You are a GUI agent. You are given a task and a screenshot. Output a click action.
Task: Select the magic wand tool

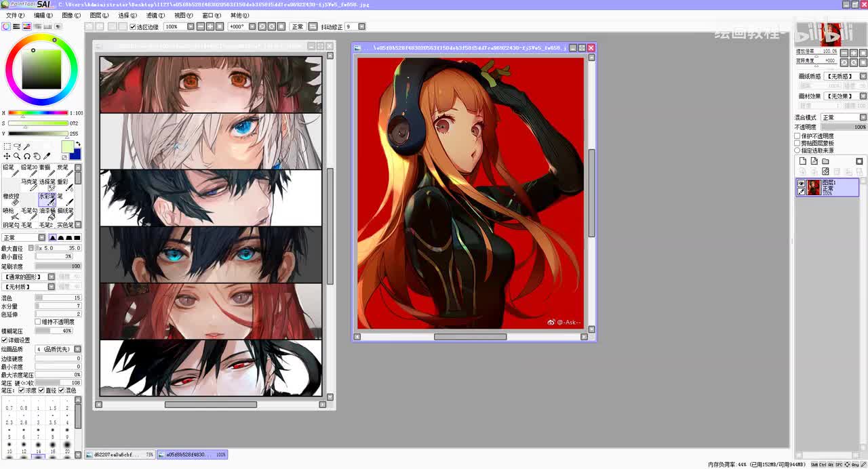(26, 146)
